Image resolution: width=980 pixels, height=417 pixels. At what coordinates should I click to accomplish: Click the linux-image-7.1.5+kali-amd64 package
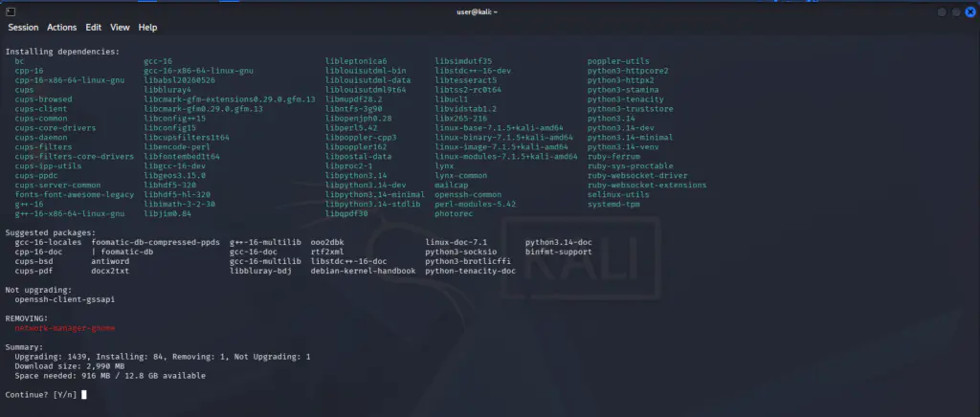click(x=501, y=147)
